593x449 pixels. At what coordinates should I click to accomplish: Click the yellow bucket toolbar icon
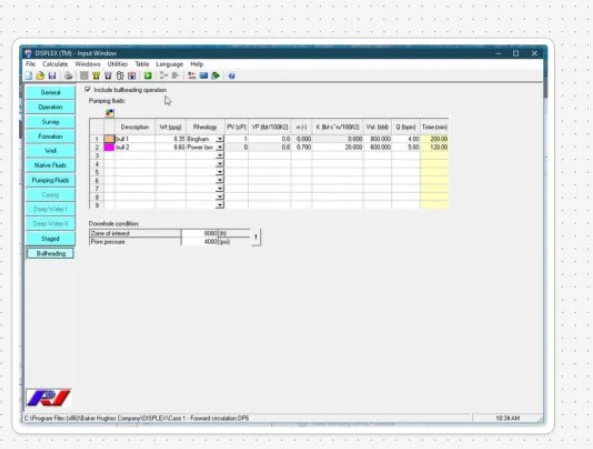click(x=96, y=76)
